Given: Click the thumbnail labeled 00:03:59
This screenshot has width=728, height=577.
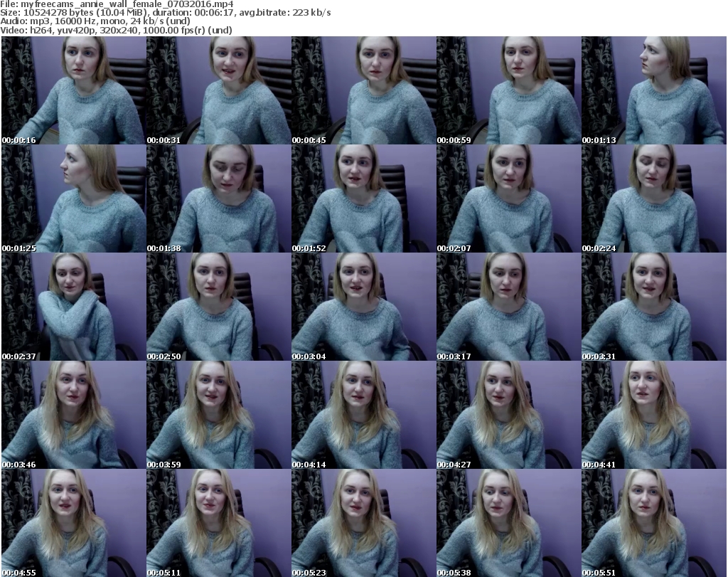Looking at the screenshot, I should coord(219,415).
